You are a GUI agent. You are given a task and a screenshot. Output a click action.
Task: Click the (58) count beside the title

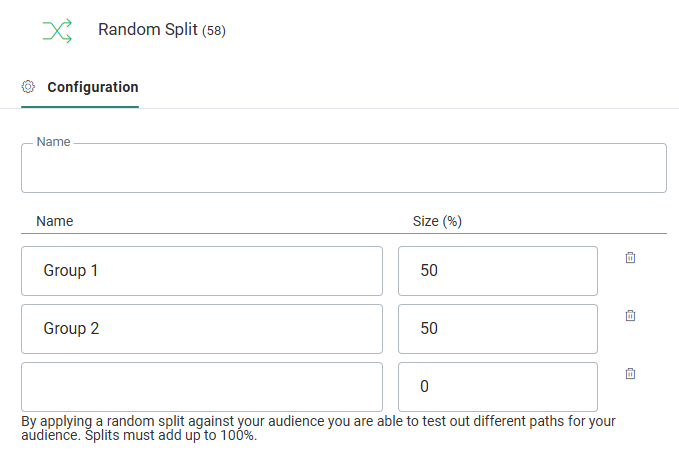[214, 31]
